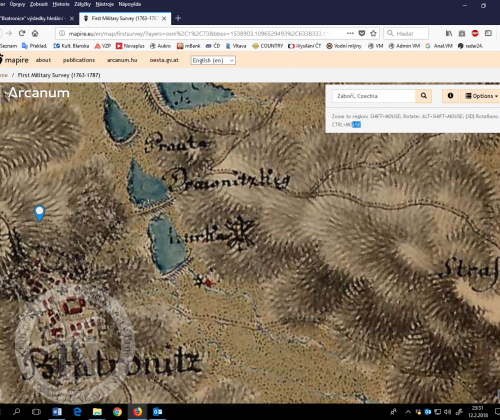Open Task View from the taskbar
This screenshot has height=420, width=500.
tap(36, 412)
